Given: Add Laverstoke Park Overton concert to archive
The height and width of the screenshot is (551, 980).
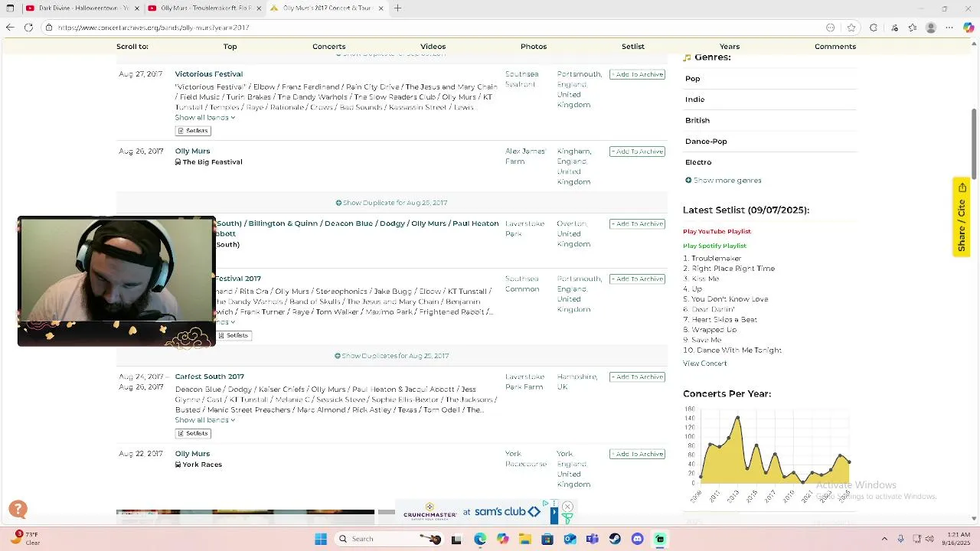Looking at the screenshot, I should coord(637,224).
